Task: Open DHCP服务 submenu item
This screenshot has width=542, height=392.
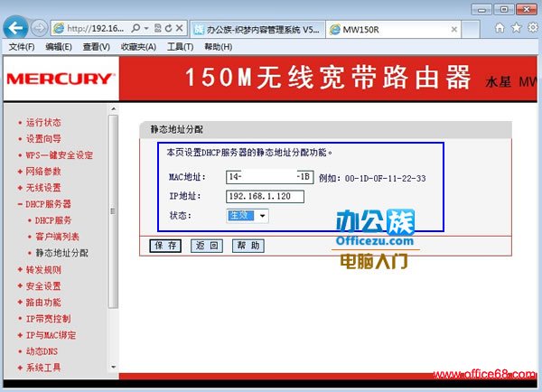Action: 53,220
